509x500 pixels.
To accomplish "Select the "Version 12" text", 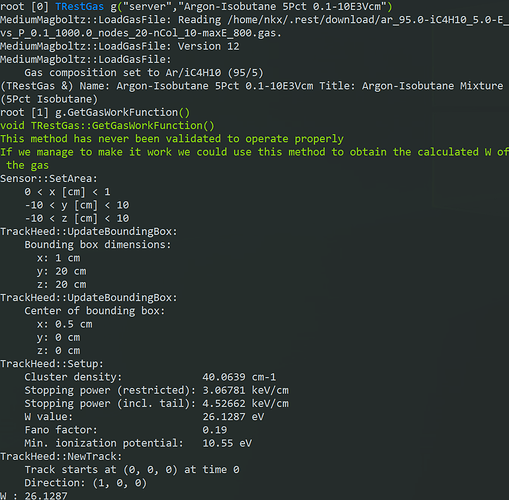I will pos(208,46).
